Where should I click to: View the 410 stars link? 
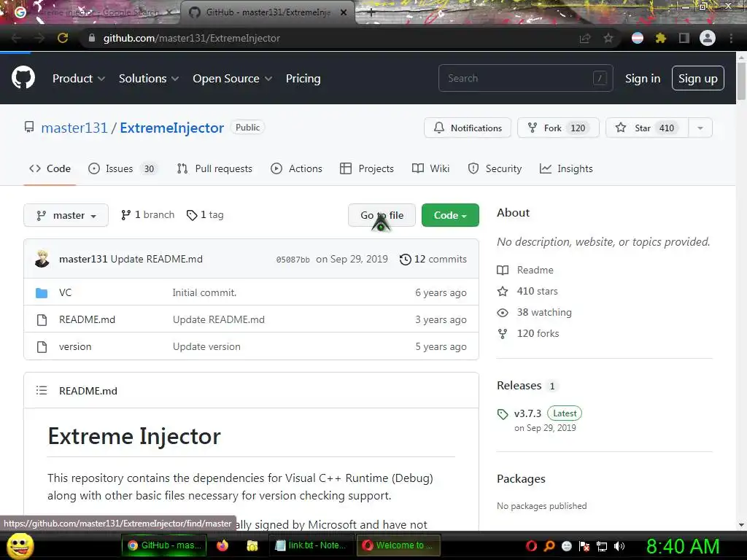[527, 291]
